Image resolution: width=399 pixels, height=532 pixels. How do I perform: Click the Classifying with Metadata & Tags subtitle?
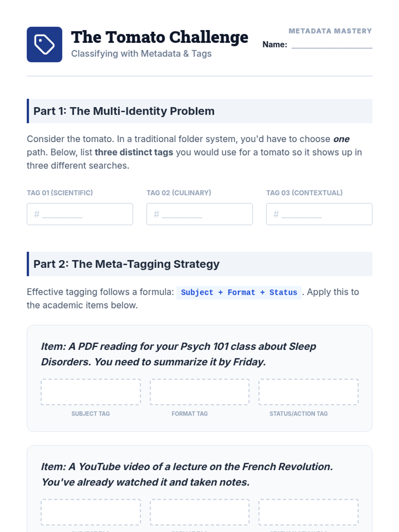pyautogui.click(x=141, y=54)
